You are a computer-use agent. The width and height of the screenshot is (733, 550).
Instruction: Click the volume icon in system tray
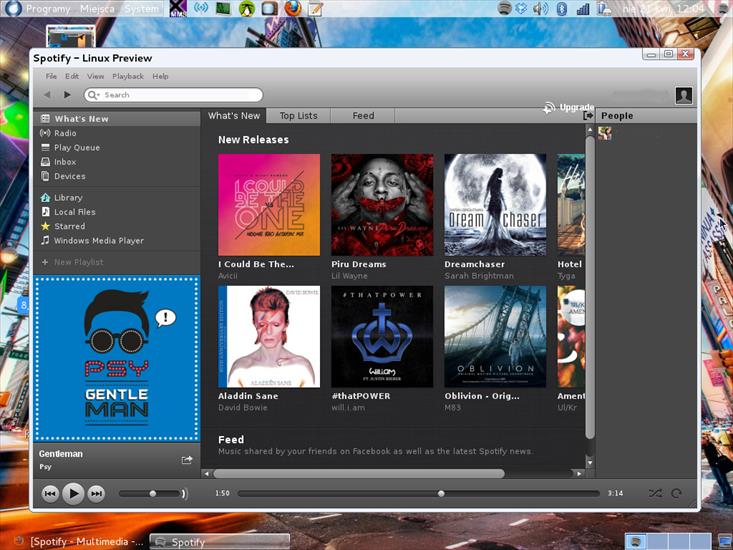click(x=540, y=8)
